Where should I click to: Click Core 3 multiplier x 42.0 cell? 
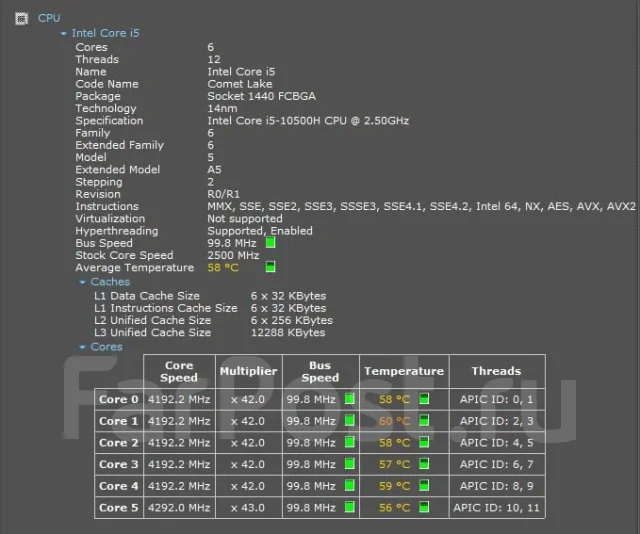pos(249,464)
